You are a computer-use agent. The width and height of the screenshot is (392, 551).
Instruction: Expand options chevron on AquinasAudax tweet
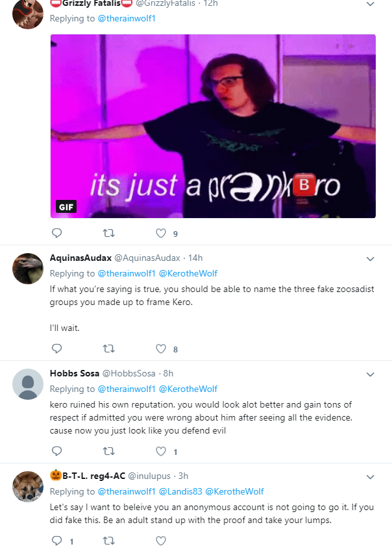click(x=370, y=259)
